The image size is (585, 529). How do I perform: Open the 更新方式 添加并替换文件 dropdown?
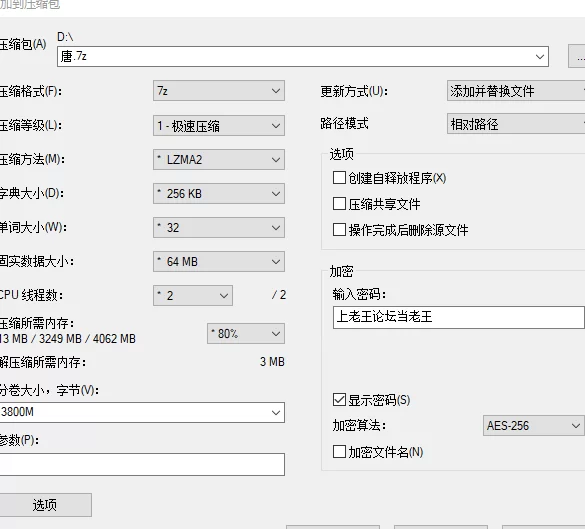(516, 91)
